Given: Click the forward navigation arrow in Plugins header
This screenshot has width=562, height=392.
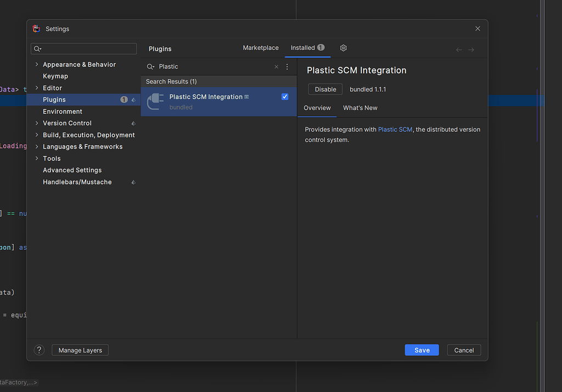Looking at the screenshot, I should [x=471, y=49].
